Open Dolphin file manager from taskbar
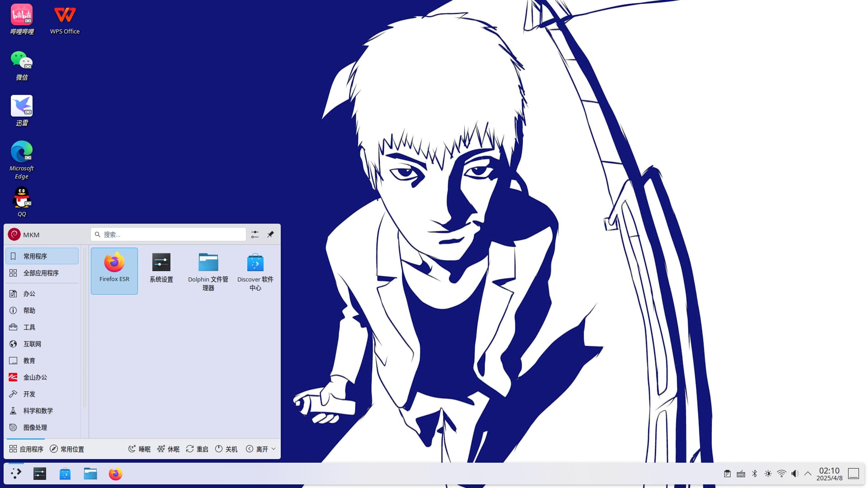This screenshot has width=868, height=488. [x=90, y=474]
